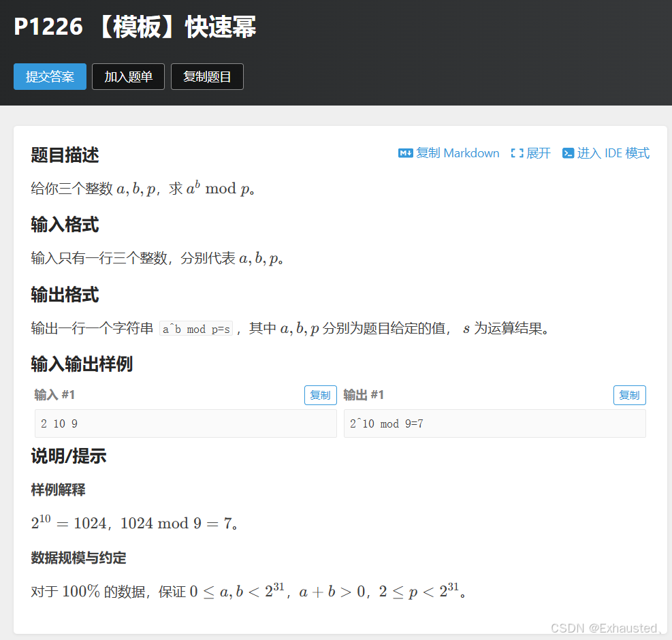Click the sentence "输入只有一行三个整数"
This screenshot has width=672, height=640.
[157, 258]
